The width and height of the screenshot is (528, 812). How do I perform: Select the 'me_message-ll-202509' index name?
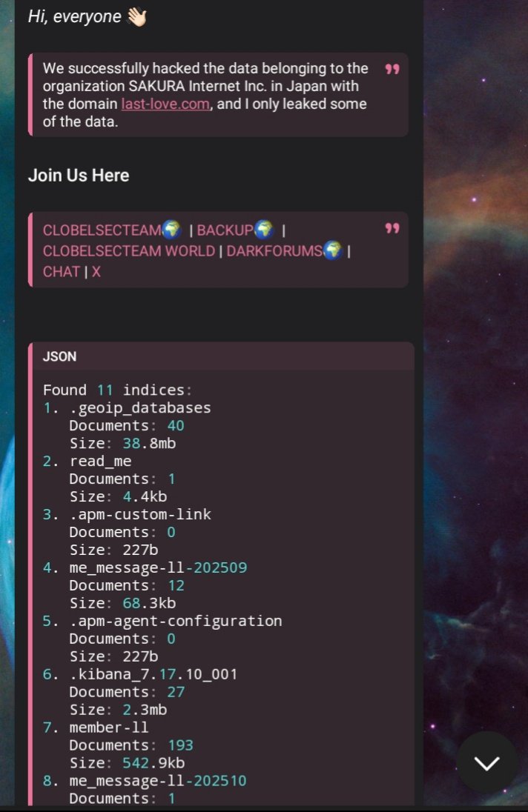tap(158, 568)
